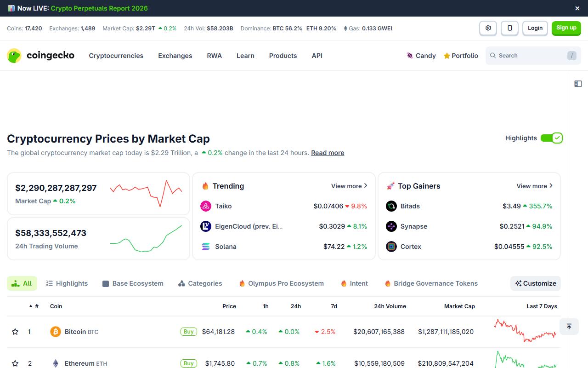Click the Buy button for Ethereum
The width and height of the screenshot is (588, 368).
coord(189,363)
